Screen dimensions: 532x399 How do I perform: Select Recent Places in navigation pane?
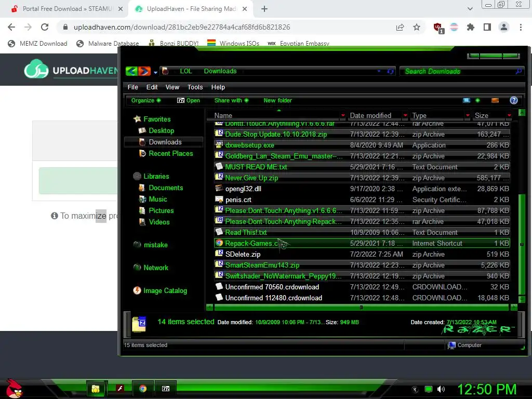170,153
